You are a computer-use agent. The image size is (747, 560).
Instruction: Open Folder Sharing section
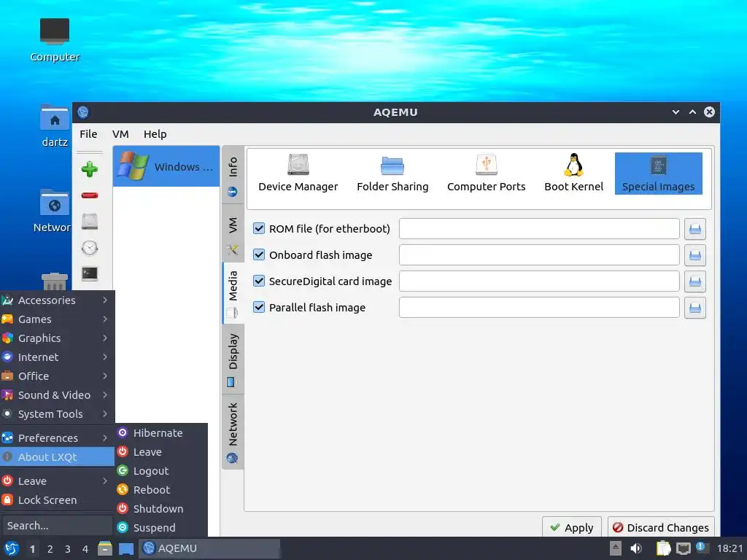(392, 174)
